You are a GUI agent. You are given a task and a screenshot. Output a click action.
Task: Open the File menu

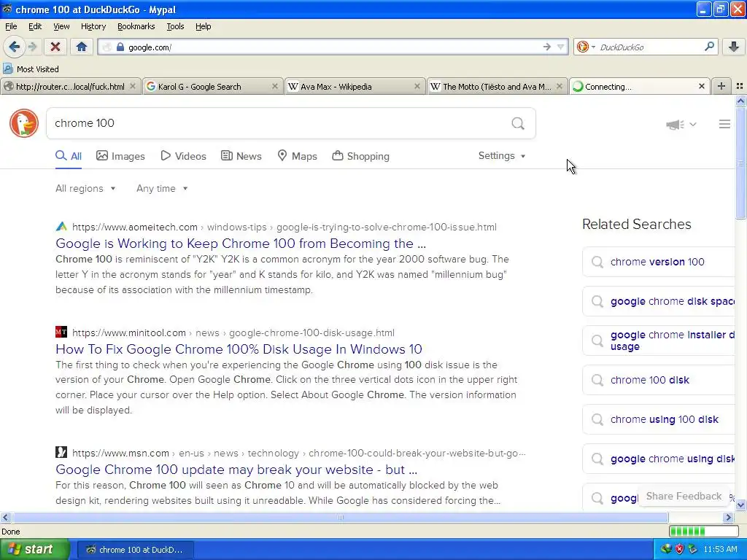[x=11, y=26]
